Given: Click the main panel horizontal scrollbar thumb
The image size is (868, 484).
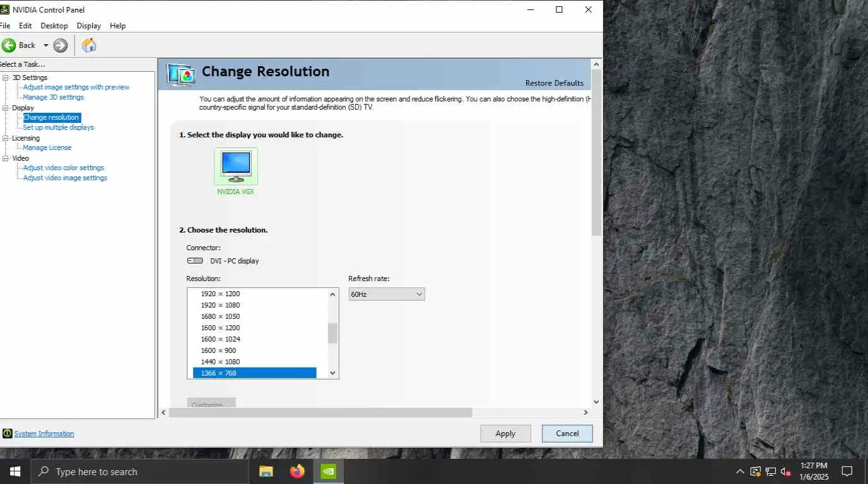Looking at the screenshot, I should point(320,412).
